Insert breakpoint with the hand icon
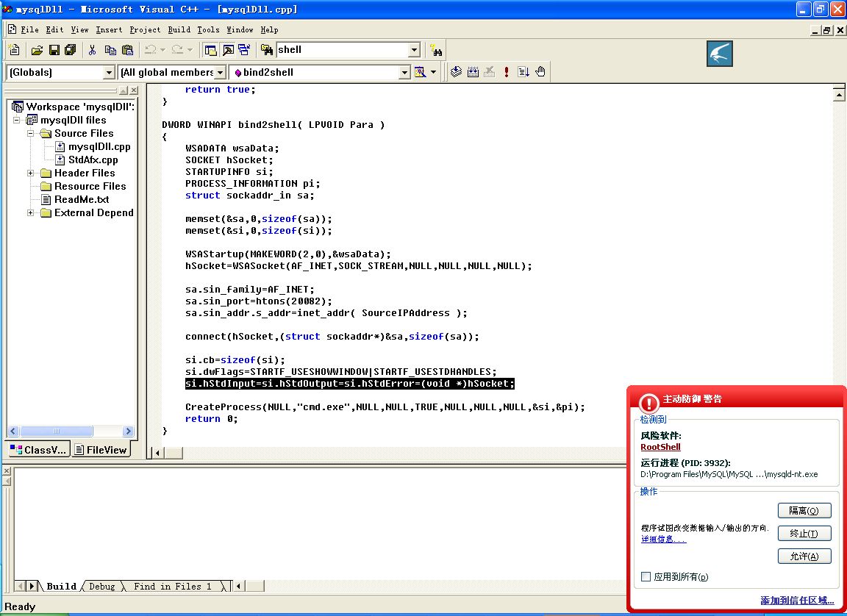The image size is (847, 616). pyautogui.click(x=540, y=72)
